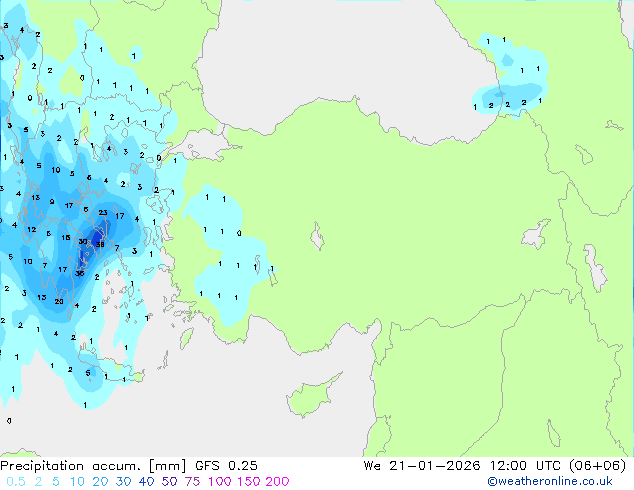Screen dimensions: 634x490
Task: Click the date "We 21-01-2026"
Action: (x=422, y=466)
